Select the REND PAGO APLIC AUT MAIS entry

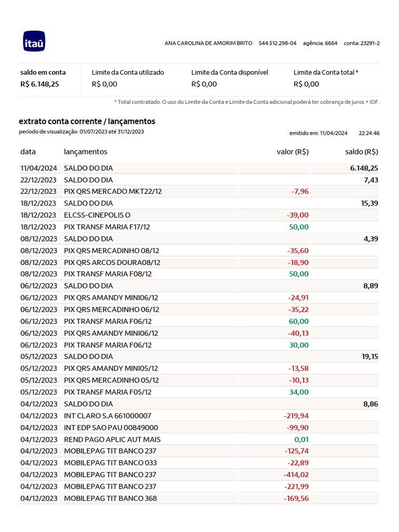pos(112,439)
